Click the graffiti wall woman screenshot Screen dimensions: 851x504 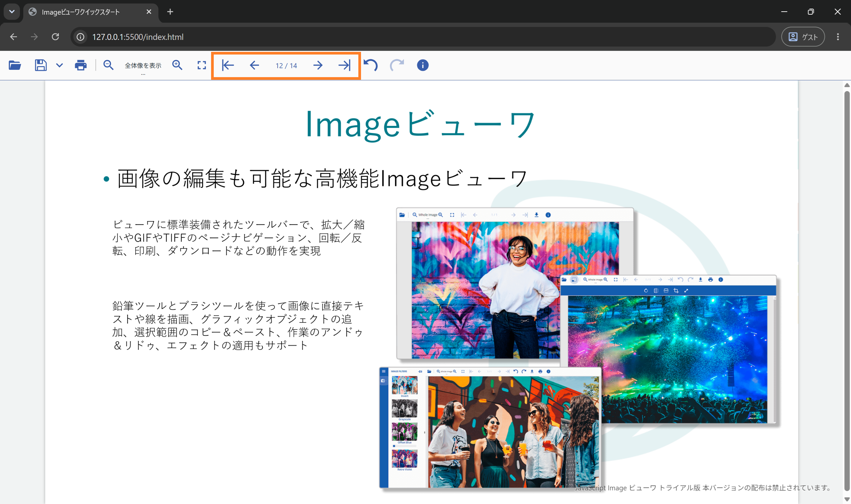tap(515, 283)
